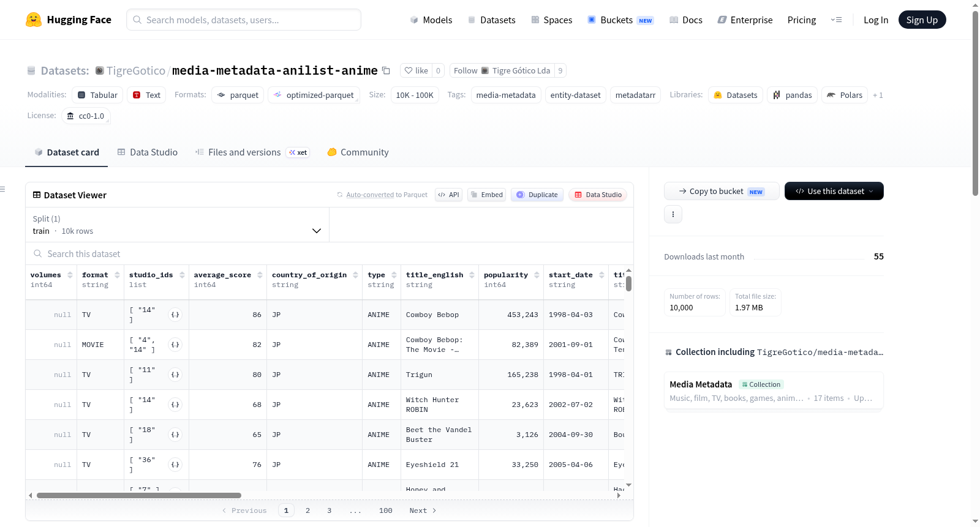Open the TigreGotico author link
980x527 pixels.
tap(135, 70)
